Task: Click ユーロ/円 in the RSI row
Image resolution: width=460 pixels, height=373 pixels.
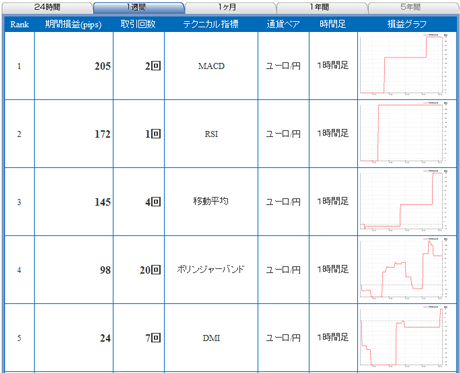Action: click(x=283, y=134)
